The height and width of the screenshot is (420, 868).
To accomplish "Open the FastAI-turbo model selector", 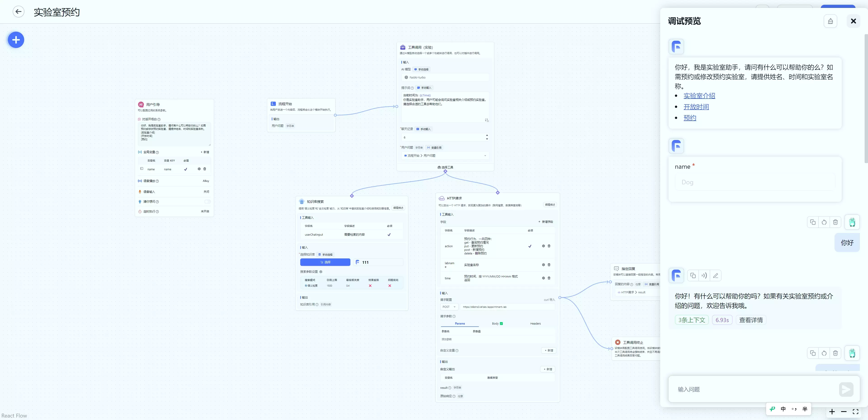I will tap(445, 78).
